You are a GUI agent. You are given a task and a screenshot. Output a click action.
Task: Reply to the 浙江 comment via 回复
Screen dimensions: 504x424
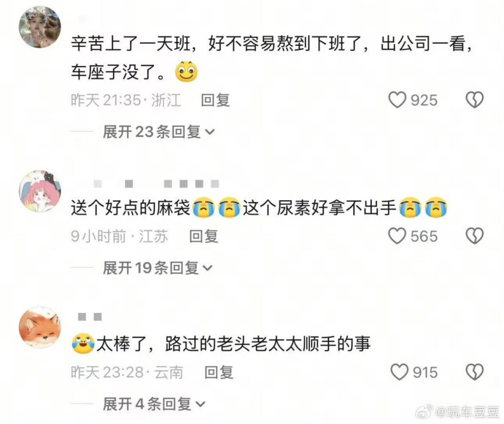pos(215,100)
